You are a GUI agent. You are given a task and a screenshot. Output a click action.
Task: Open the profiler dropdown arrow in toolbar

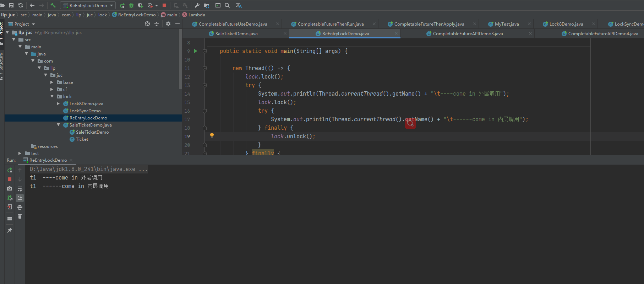pos(157,6)
